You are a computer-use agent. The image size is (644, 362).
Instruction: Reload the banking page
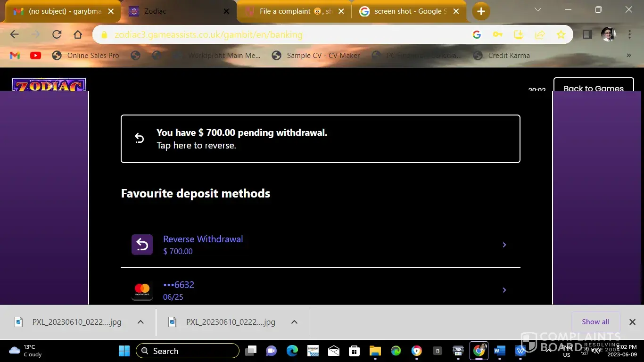click(x=57, y=34)
